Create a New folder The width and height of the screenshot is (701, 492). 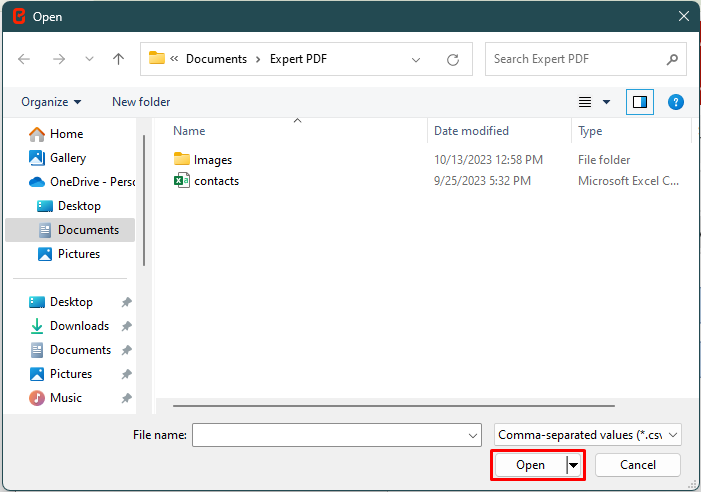pos(141,102)
